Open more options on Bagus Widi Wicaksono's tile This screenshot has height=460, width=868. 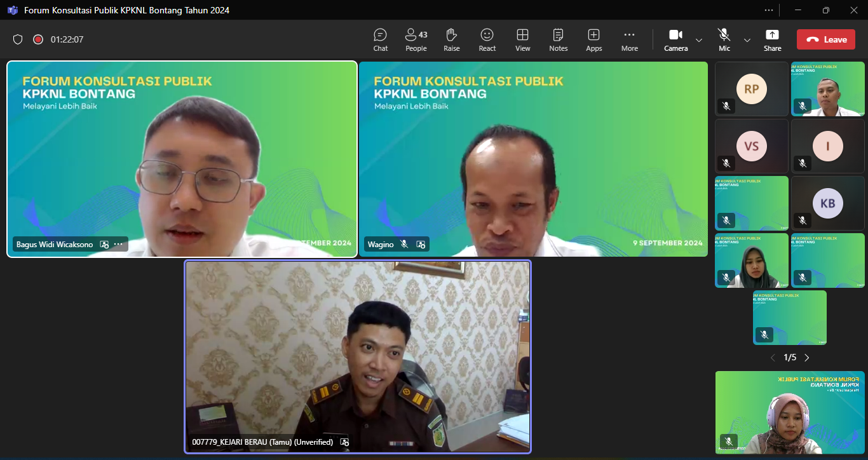118,244
